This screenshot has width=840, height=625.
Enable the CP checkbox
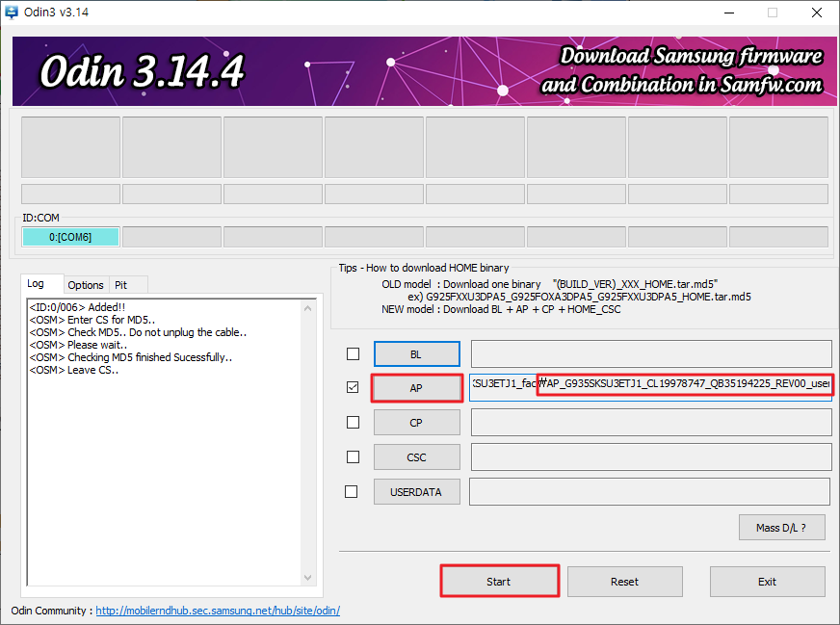click(353, 423)
